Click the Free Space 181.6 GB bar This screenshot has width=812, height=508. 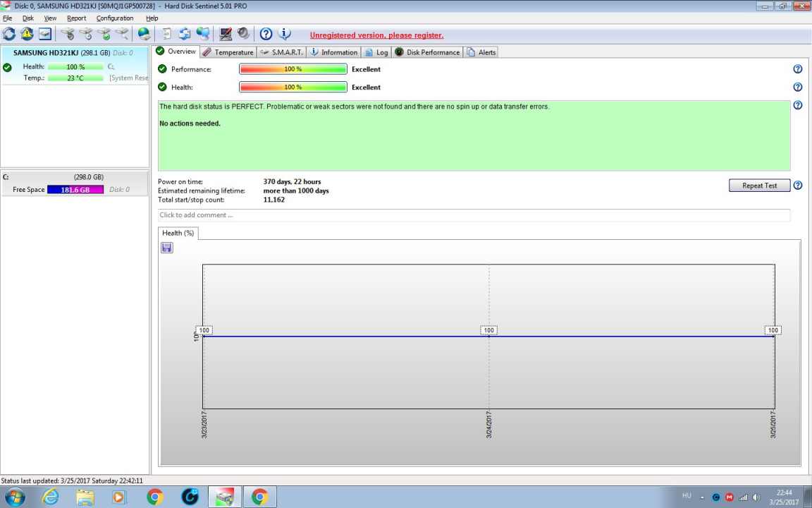click(x=75, y=190)
